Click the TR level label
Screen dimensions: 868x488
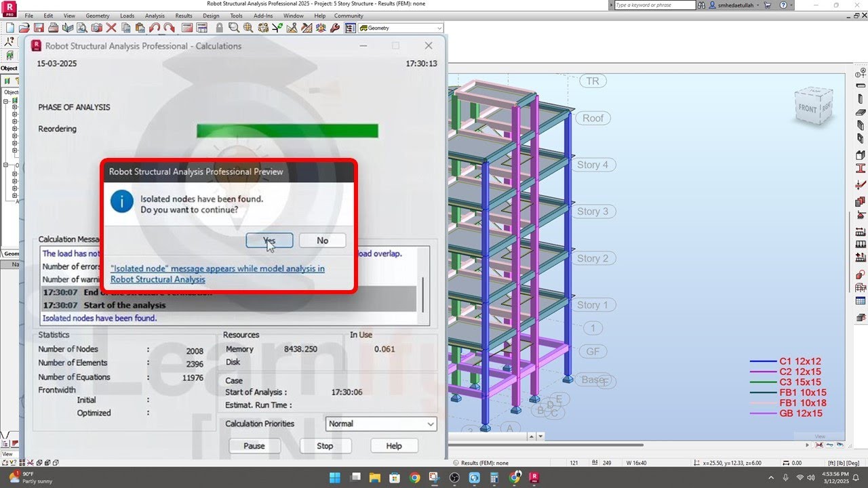(593, 81)
